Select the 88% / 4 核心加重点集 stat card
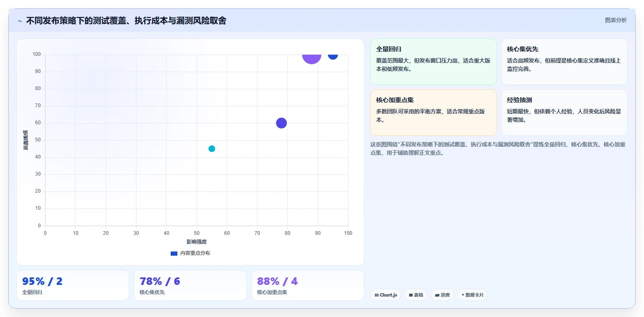The width and height of the screenshot is (644, 317). pos(308,285)
